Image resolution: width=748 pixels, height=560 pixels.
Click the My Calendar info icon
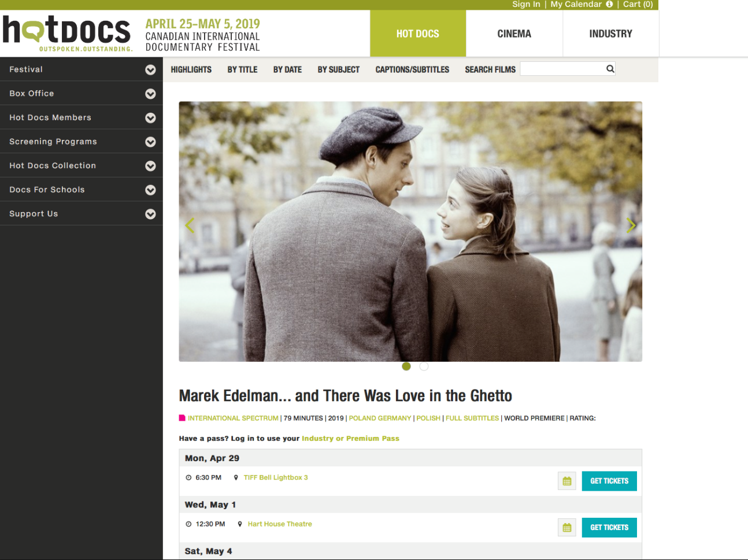609,4
